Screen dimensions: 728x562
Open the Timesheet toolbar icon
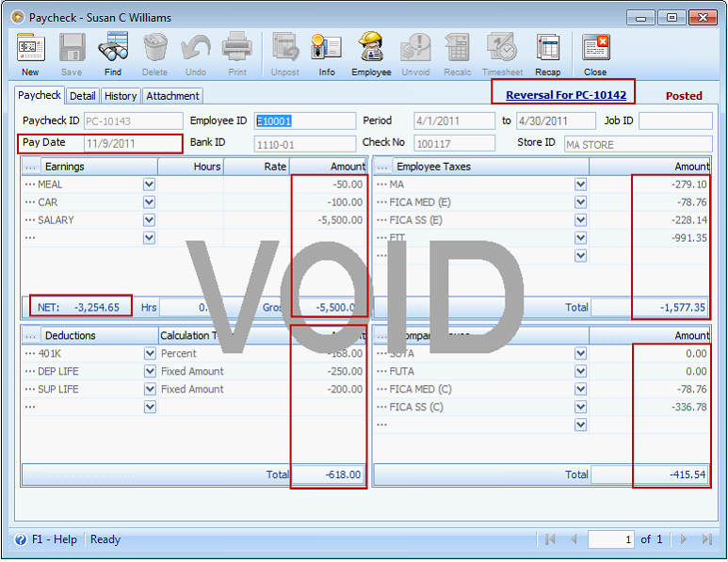502,48
